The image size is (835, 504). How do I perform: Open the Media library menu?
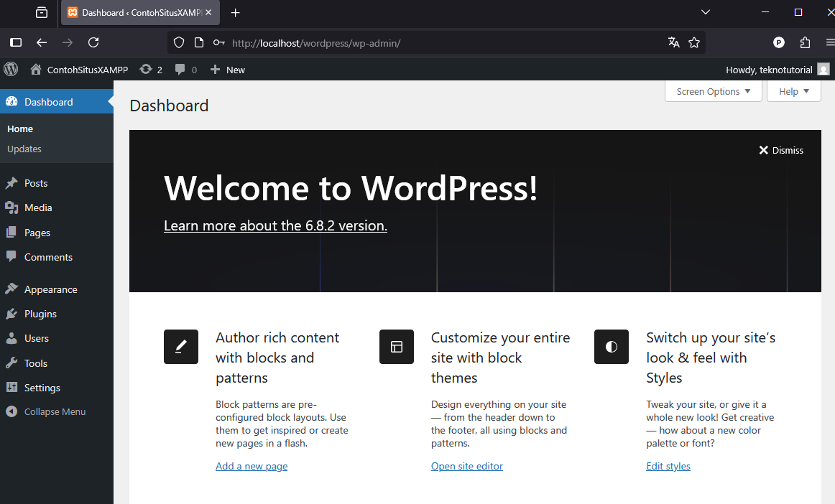pyautogui.click(x=57, y=207)
